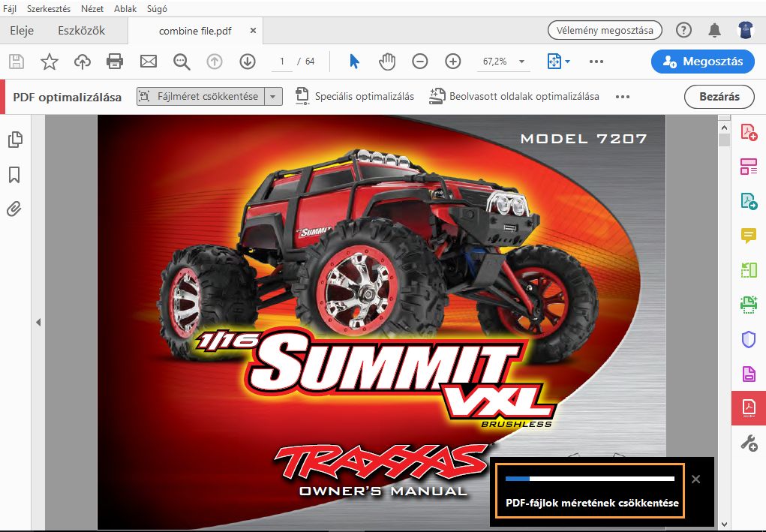The width and height of the screenshot is (766, 532).
Task: Open the Protect shield tool
Action: click(x=749, y=339)
